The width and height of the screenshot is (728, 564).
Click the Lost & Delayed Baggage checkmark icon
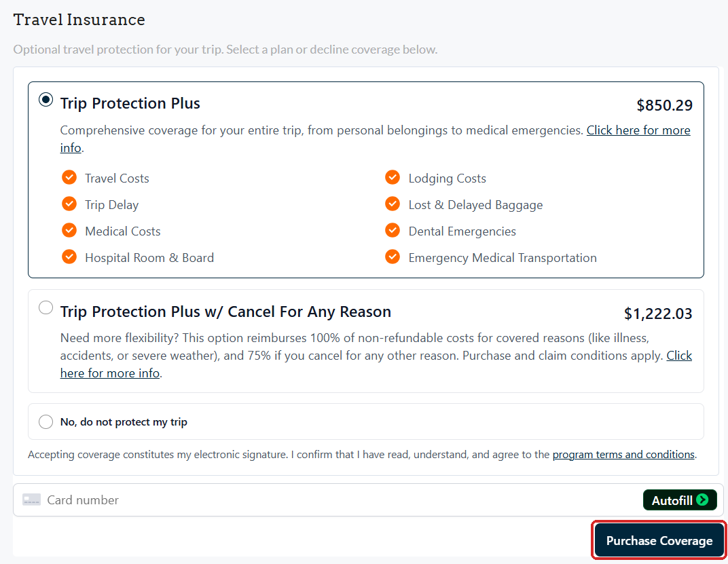coord(393,204)
